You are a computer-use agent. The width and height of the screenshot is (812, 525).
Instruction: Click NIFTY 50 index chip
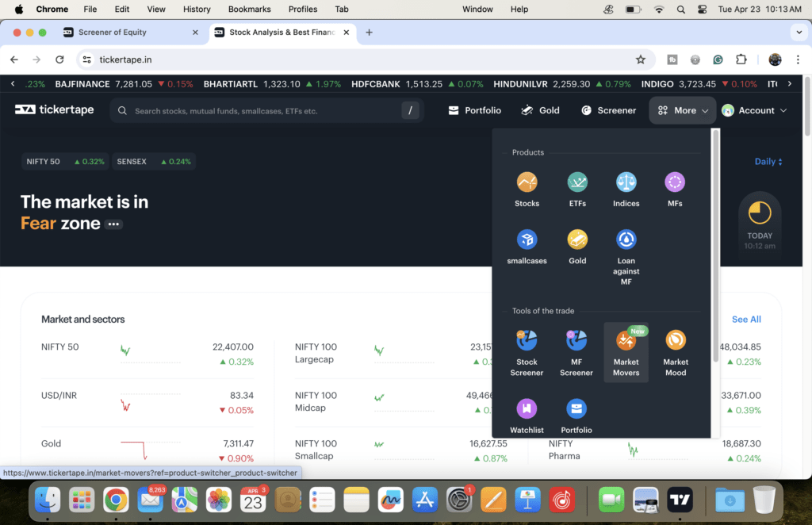pyautogui.click(x=65, y=162)
